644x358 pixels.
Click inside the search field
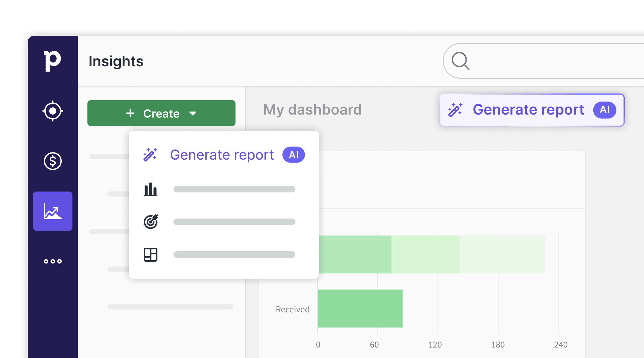552,61
